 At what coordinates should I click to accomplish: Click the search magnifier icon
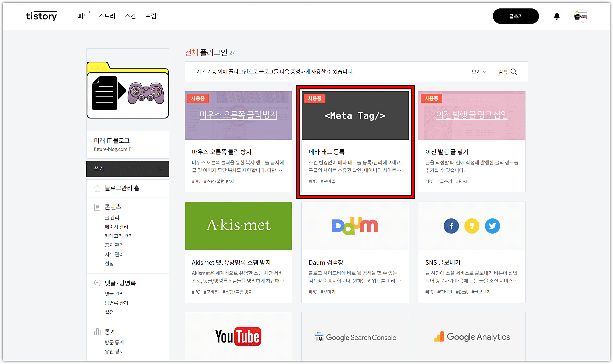pyautogui.click(x=514, y=72)
